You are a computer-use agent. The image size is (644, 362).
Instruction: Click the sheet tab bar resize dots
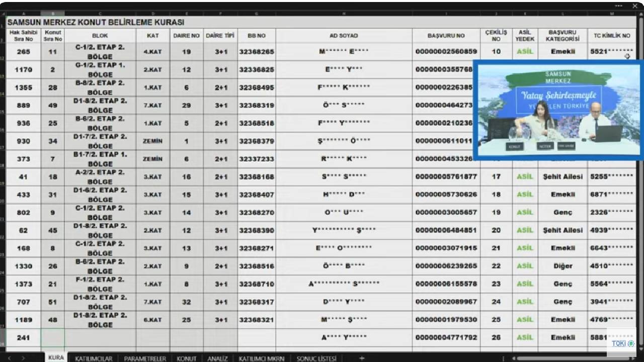[x=503, y=358]
